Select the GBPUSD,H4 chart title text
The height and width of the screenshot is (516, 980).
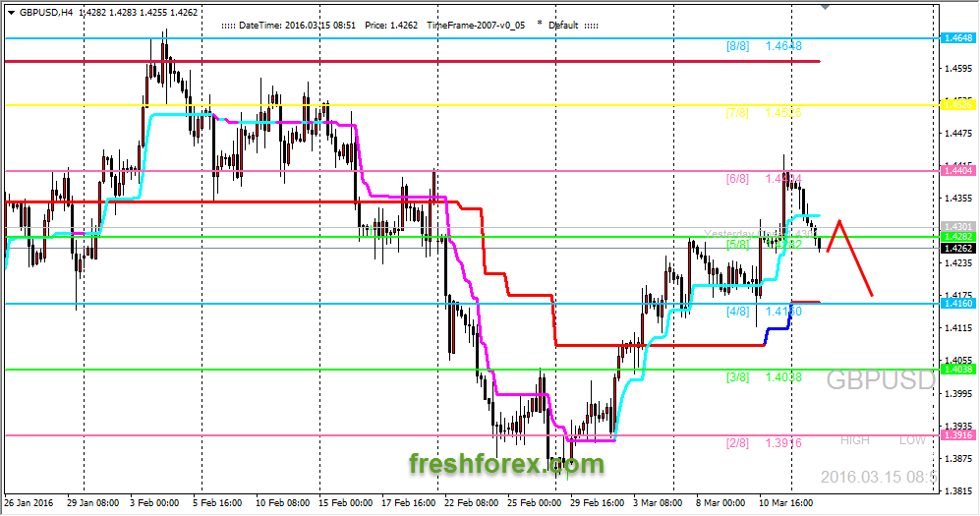point(46,12)
